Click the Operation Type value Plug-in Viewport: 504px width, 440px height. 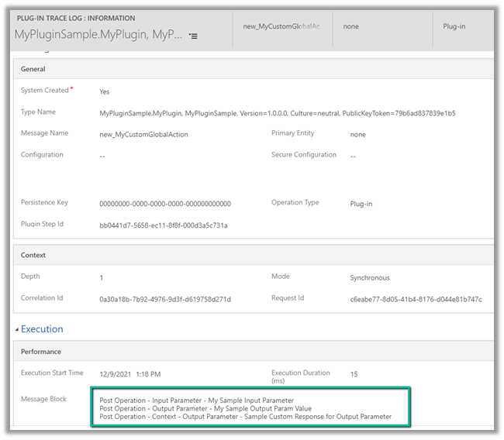point(361,204)
